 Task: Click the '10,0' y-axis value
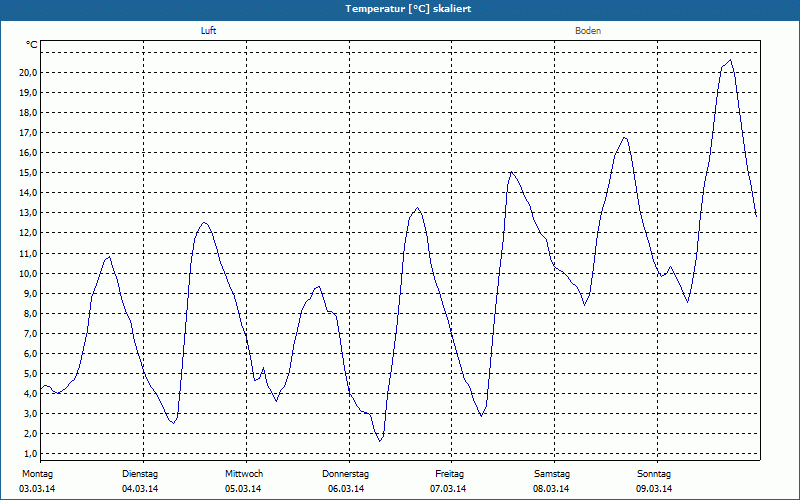click(x=28, y=273)
